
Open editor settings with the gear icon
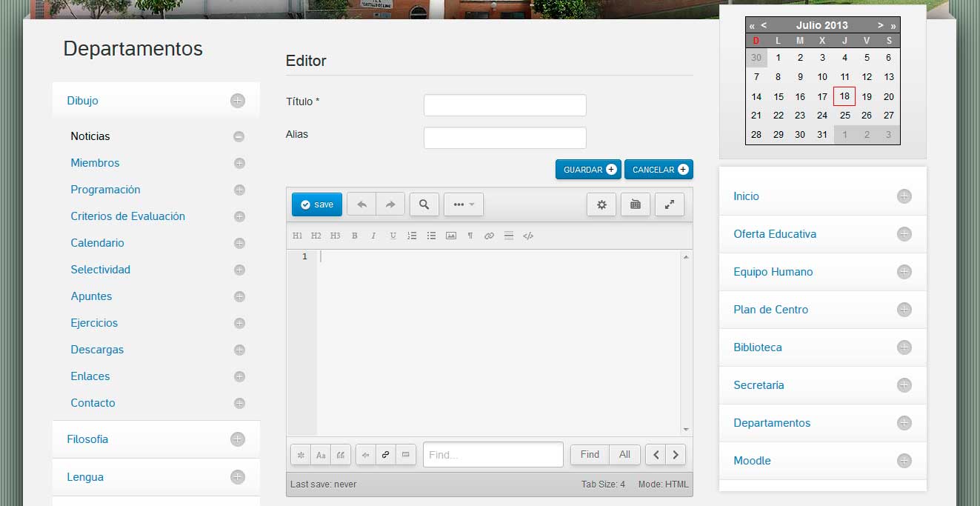(x=601, y=204)
